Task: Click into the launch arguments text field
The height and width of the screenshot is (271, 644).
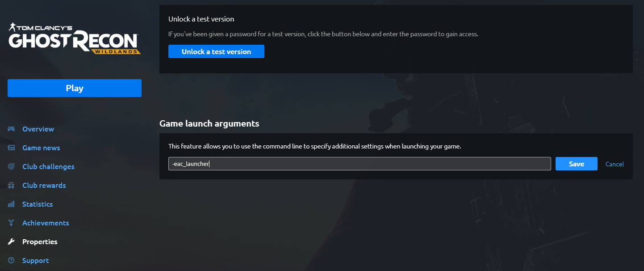Action: click(x=359, y=164)
